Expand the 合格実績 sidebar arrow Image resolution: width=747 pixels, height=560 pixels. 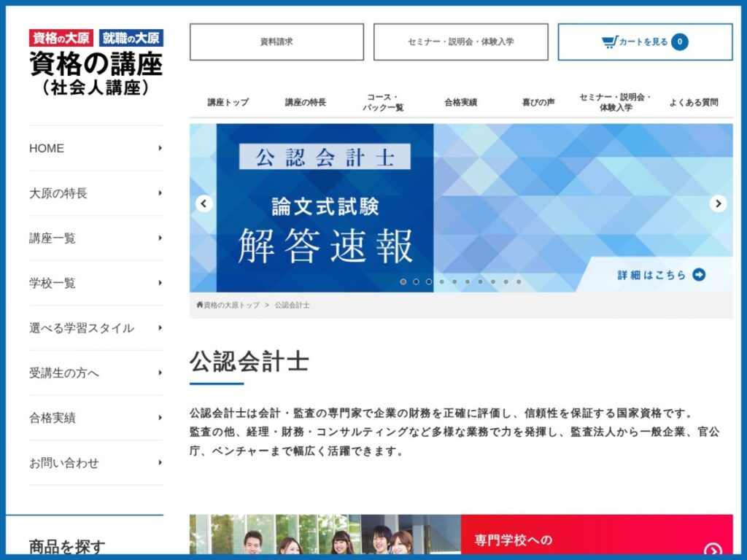click(160, 418)
